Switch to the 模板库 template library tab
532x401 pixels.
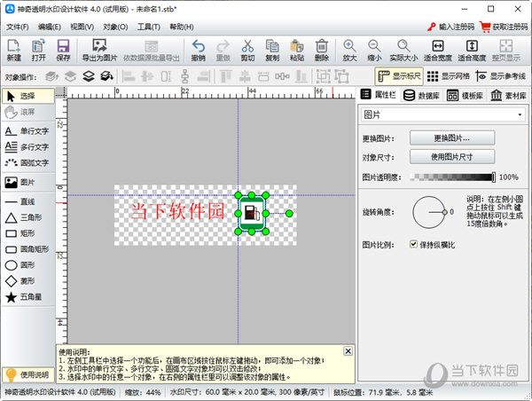(465, 96)
